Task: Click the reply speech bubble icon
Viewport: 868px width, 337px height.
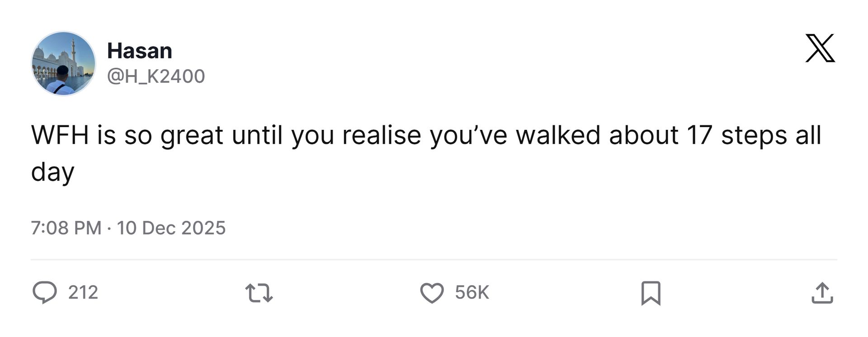Action: 45,293
